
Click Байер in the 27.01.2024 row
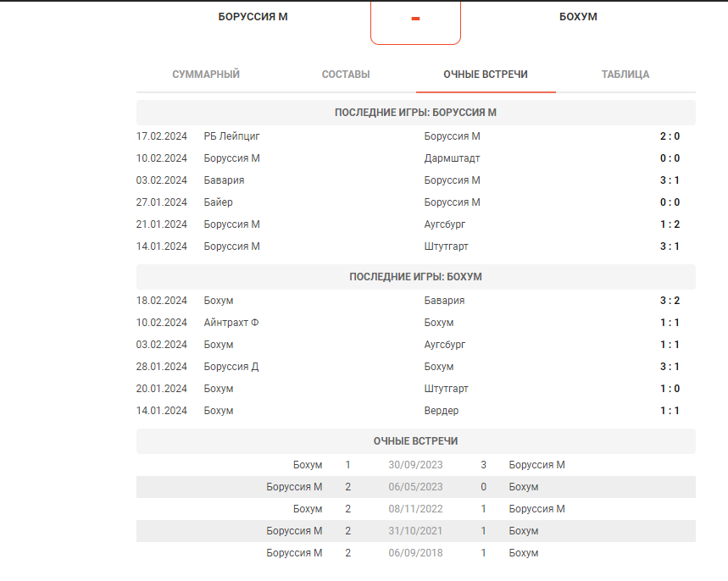[218, 202]
